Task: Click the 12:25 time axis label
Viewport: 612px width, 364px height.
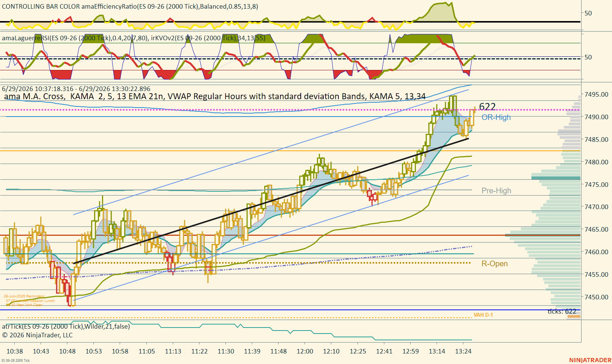Action: pos(358,351)
